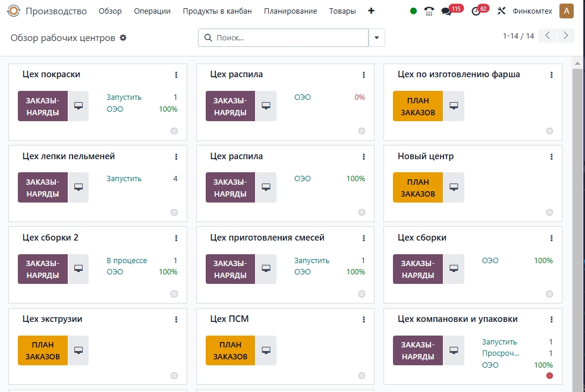Click Запустить link on Цех приготовления смесей

tap(312, 261)
